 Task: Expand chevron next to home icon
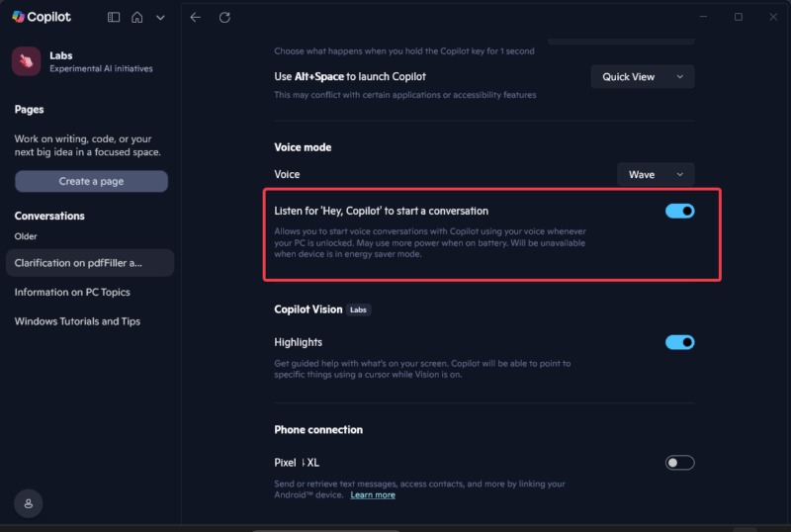pyautogui.click(x=160, y=17)
